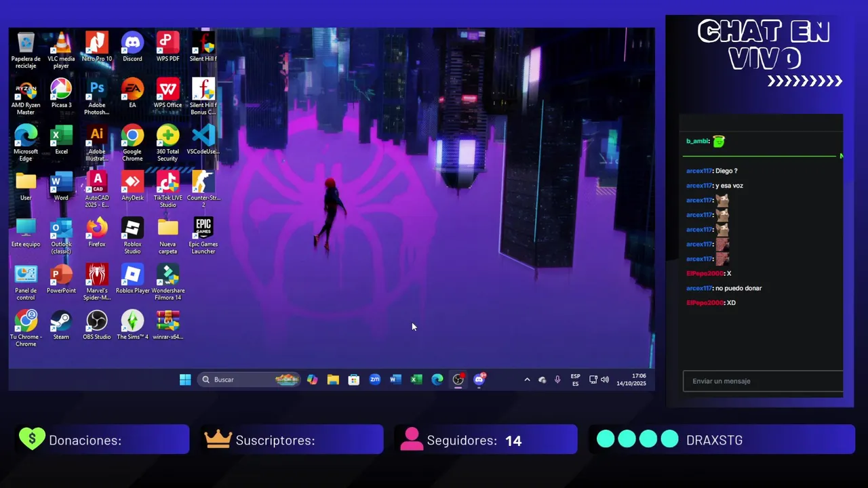Open the AnyDesk shortcut

click(x=132, y=186)
